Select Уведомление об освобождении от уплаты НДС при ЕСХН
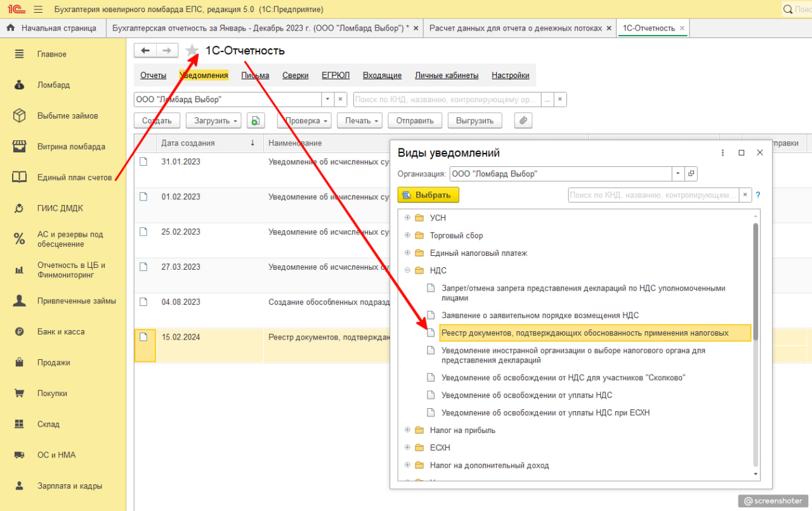 point(546,413)
